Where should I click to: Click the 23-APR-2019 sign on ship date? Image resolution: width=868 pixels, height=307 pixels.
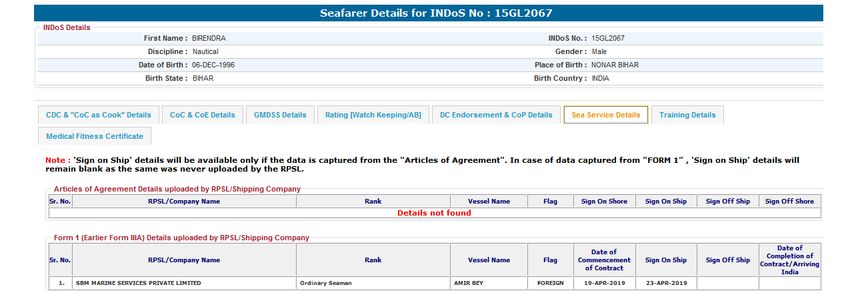coord(665,283)
